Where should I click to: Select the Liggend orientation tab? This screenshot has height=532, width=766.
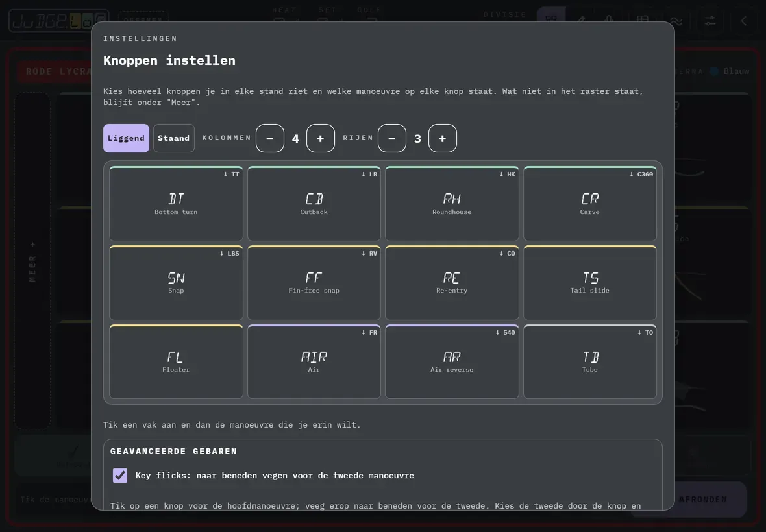(x=126, y=138)
